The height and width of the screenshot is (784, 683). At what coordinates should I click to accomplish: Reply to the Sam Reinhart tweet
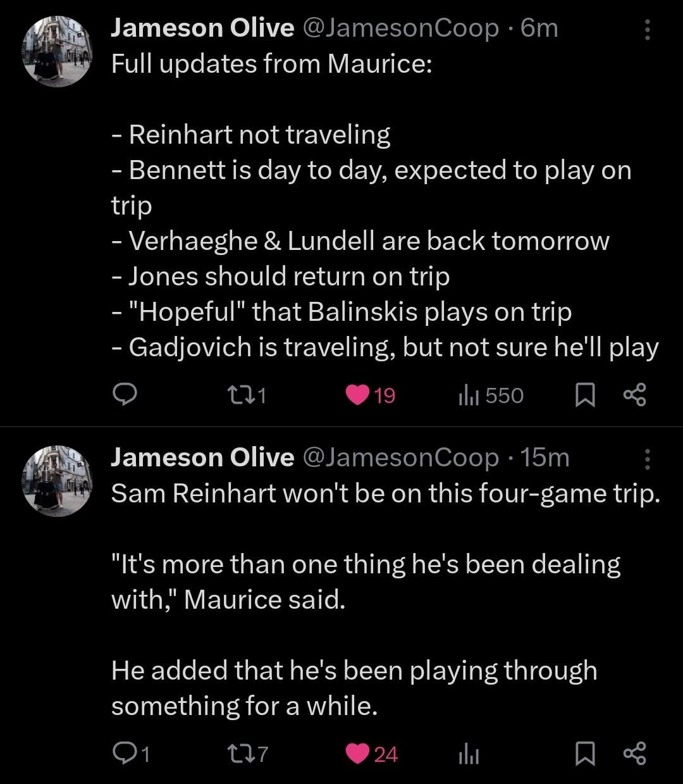pyautogui.click(x=125, y=753)
